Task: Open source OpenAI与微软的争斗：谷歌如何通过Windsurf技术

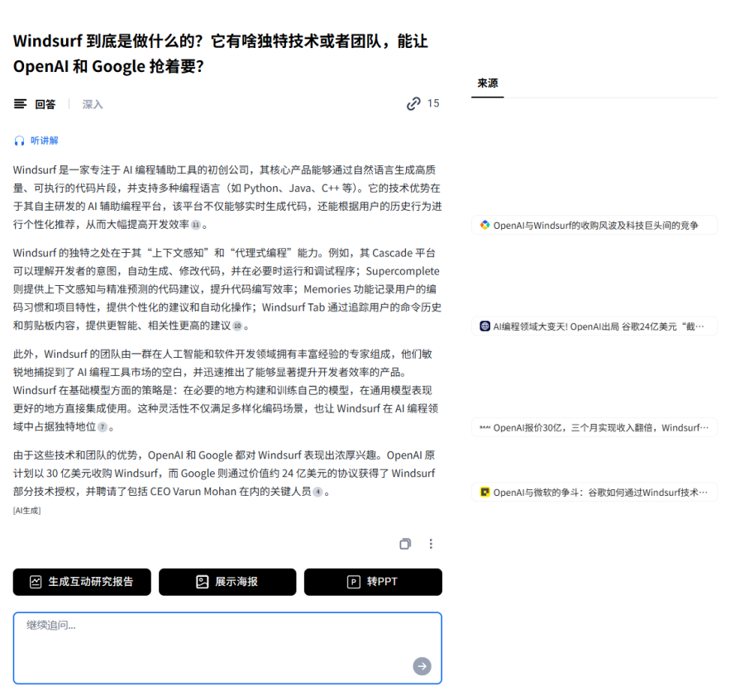Action: tap(594, 492)
